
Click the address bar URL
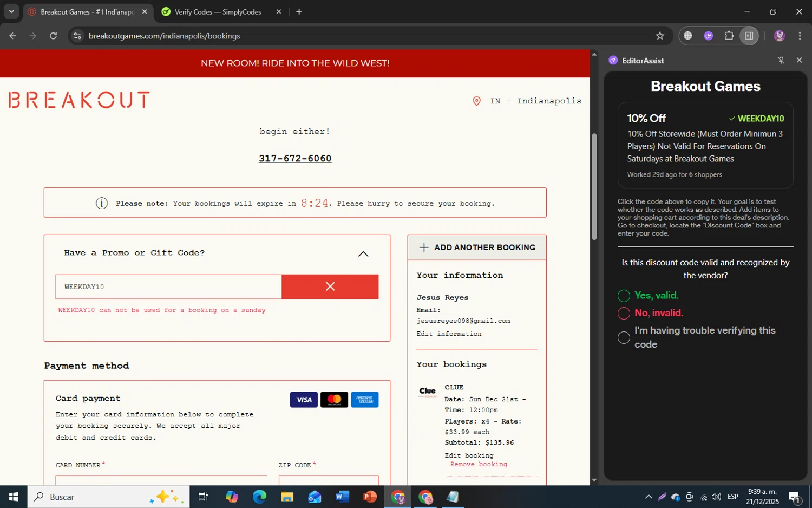click(165, 36)
